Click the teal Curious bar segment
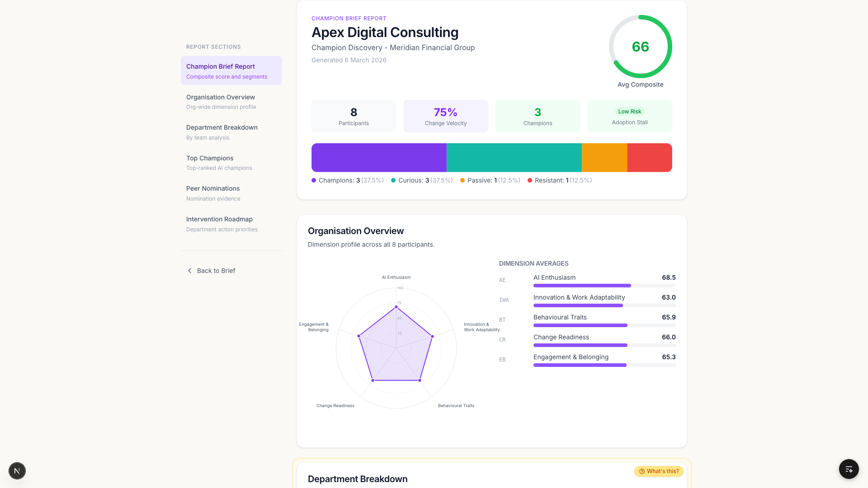Image resolution: width=868 pixels, height=488 pixels. click(514, 158)
